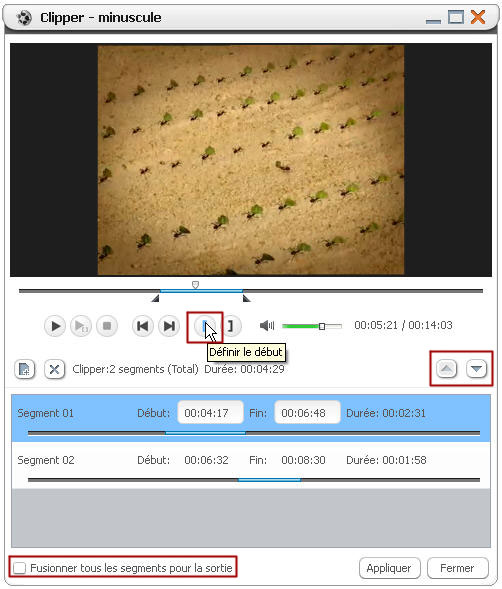Click Clipper:2 segments (Total) text
The height and width of the screenshot is (589, 502).
(x=135, y=369)
